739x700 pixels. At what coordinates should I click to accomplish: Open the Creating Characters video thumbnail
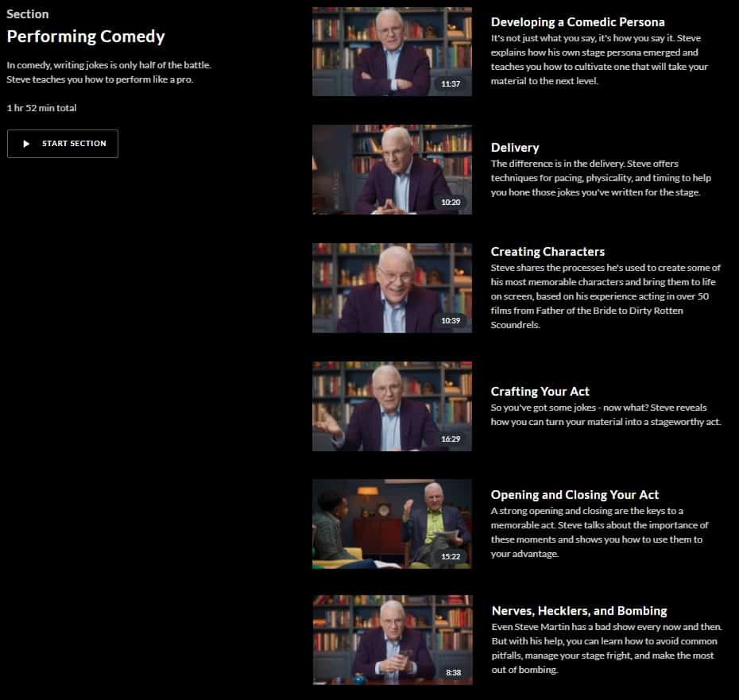(392, 288)
